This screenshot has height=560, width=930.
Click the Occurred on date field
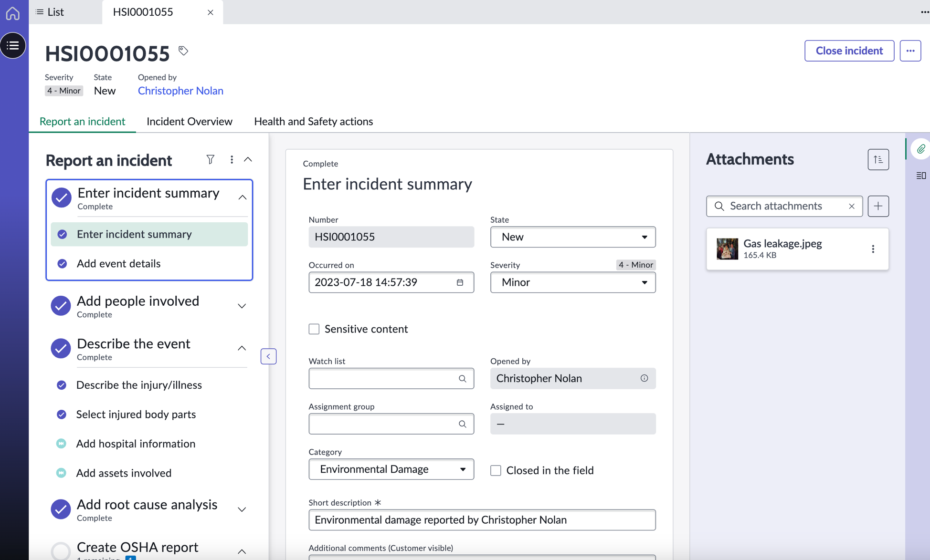(391, 282)
